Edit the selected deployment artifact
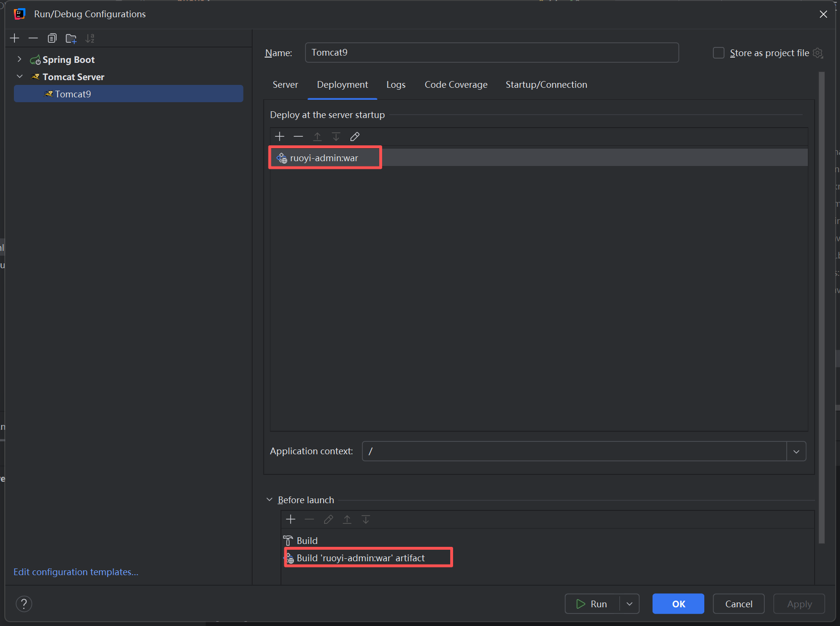This screenshot has width=840, height=626. (x=355, y=137)
